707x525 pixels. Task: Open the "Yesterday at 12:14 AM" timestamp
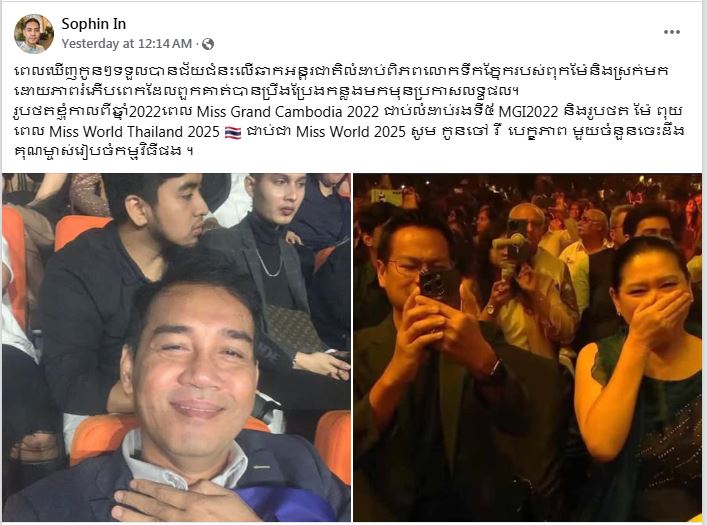(x=127, y=44)
